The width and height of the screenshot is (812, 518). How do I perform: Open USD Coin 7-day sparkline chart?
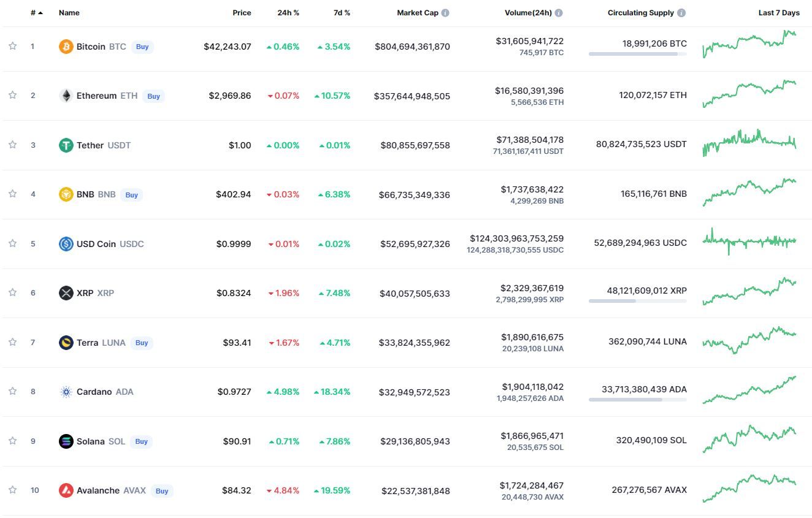pyautogui.click(x=749, y=242)
